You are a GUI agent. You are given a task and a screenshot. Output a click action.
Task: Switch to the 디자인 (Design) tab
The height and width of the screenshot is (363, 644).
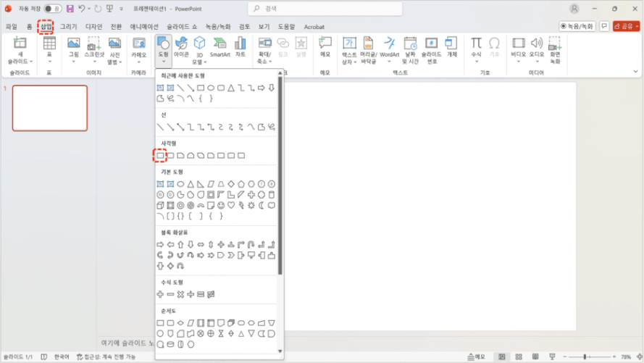click(94, 27)
